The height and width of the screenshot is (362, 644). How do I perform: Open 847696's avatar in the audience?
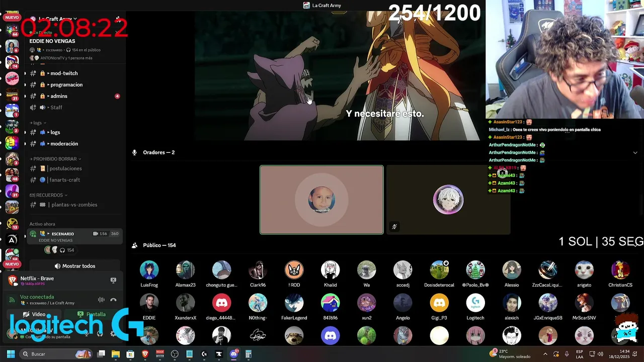[330, 303]
